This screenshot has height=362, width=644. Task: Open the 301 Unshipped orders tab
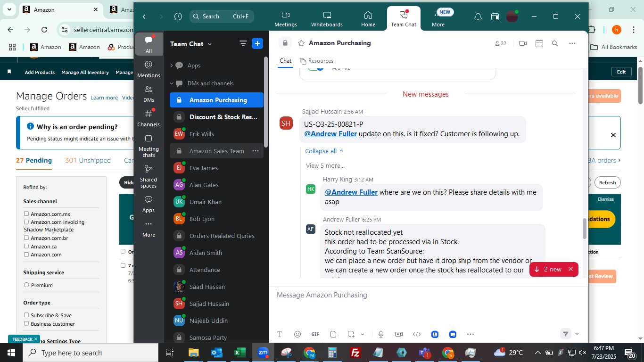(x=88, y=160)
